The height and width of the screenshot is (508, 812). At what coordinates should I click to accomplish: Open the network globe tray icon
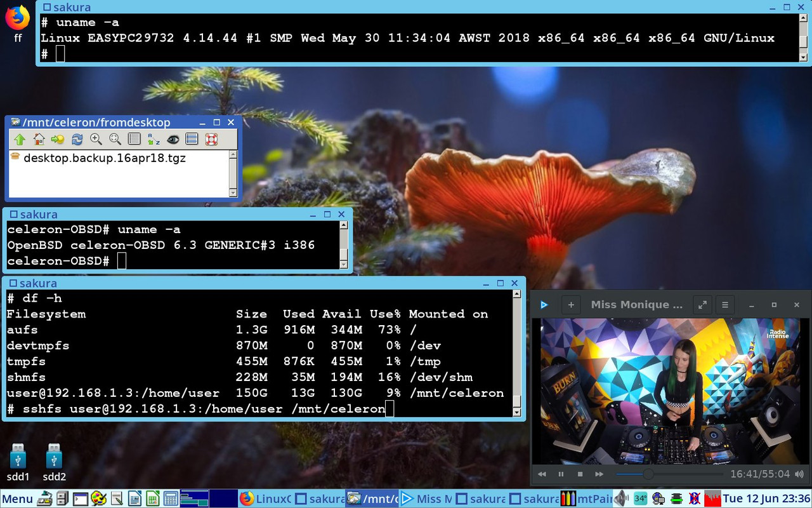tap(658, 499)
